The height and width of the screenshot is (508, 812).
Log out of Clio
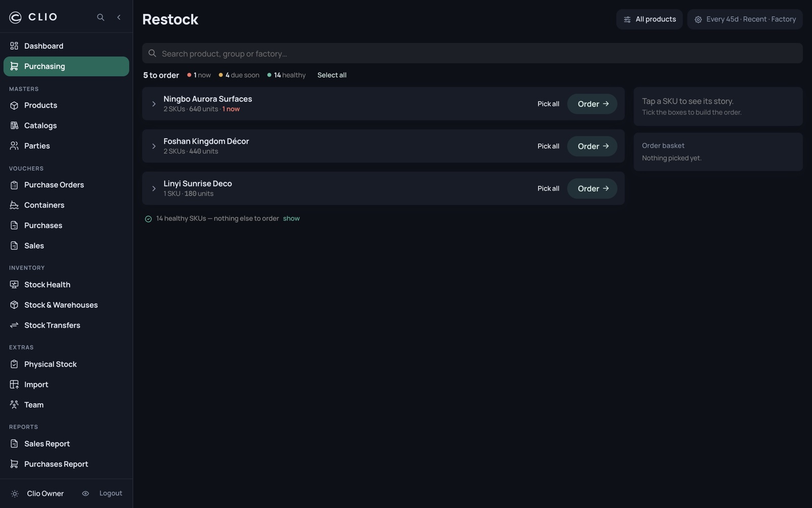point(111,494)
